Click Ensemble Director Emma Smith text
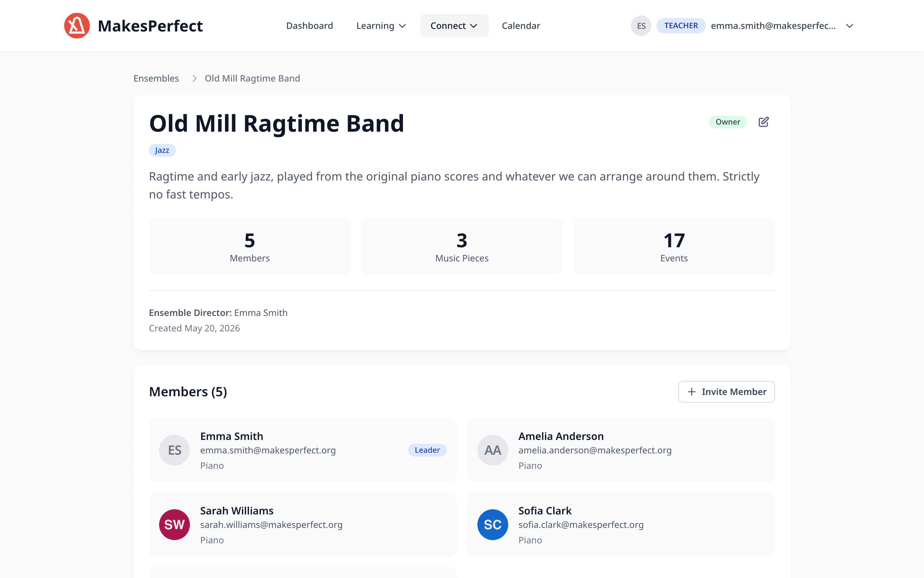Viewport: 924px width, 578px height. coord(218,313)
